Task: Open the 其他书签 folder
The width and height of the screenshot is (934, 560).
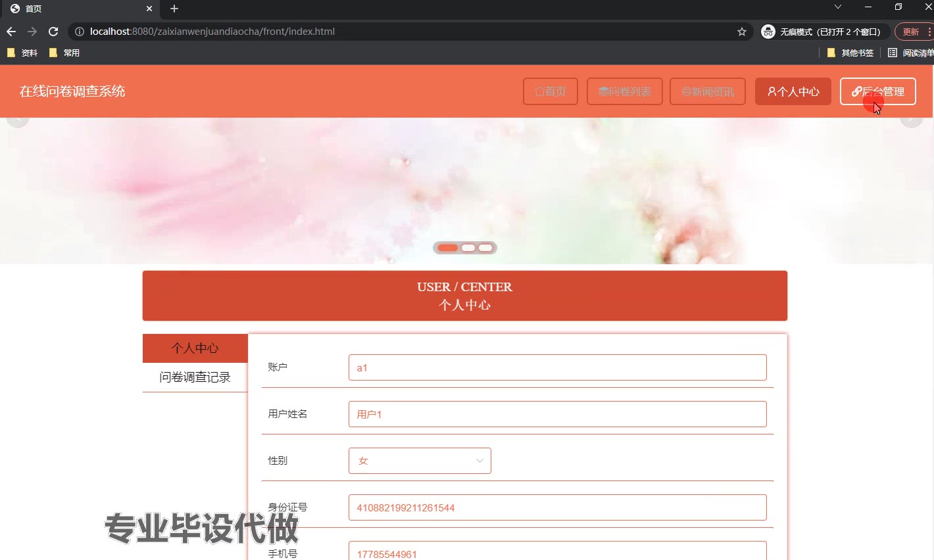Action: click(850, 53)
